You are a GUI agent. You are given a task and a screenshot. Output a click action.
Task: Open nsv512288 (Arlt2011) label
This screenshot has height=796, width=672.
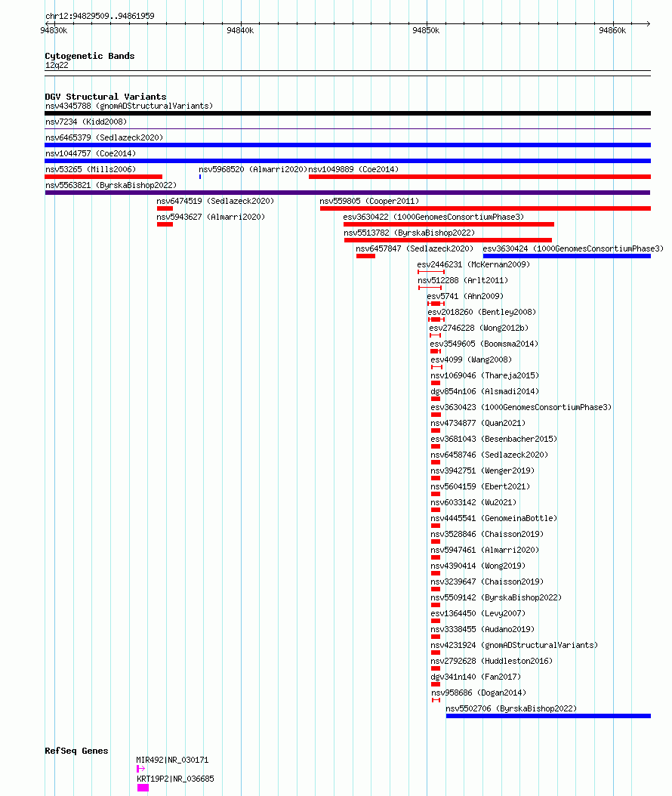click(462, 280)
